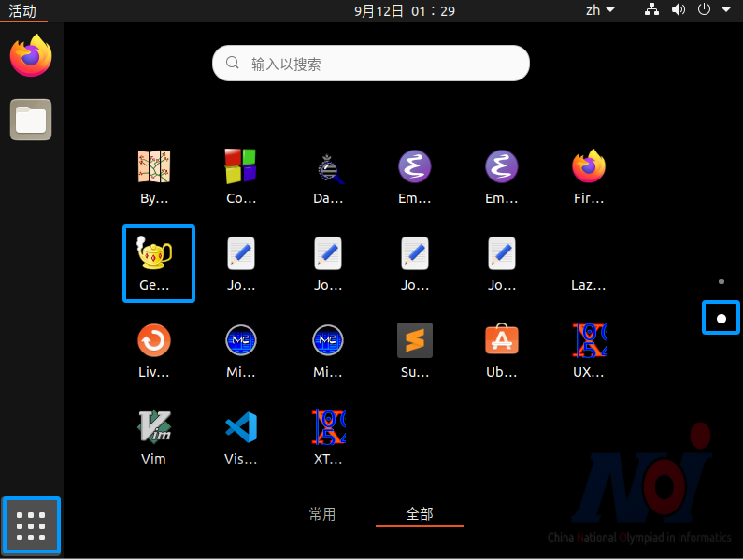The image size is (743, 560).
Task: Launch Visual Studio Code (Vis...)
Action: (x=241, y=438)
